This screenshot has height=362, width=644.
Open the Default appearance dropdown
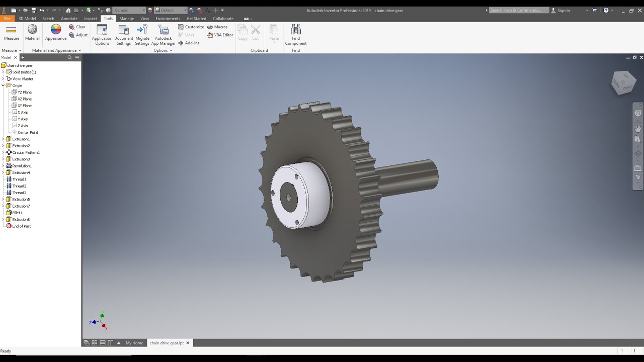171,10
